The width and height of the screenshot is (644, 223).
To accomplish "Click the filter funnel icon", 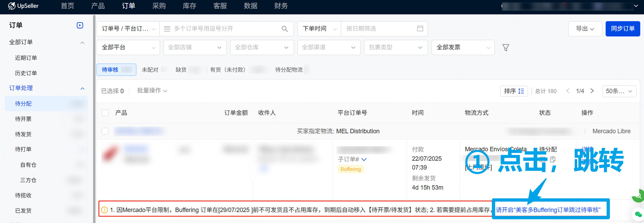I will pos(506,48).
